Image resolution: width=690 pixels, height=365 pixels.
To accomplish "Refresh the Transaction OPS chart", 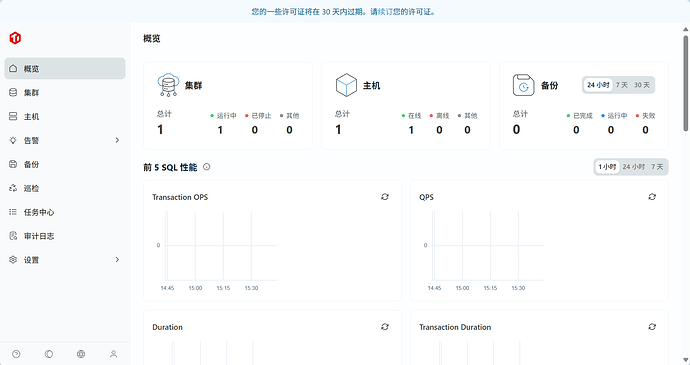I will click(385, 197).
